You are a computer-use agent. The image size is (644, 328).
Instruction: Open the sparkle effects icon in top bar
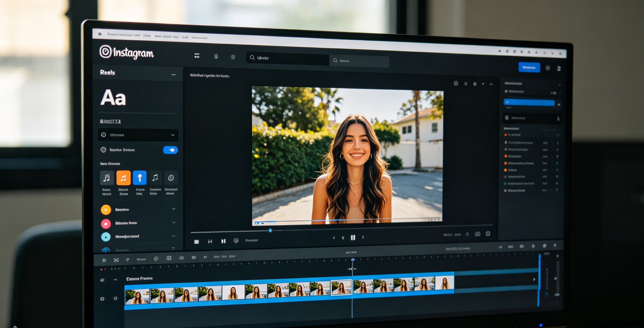pyautogui.click(x=216, y=56)
